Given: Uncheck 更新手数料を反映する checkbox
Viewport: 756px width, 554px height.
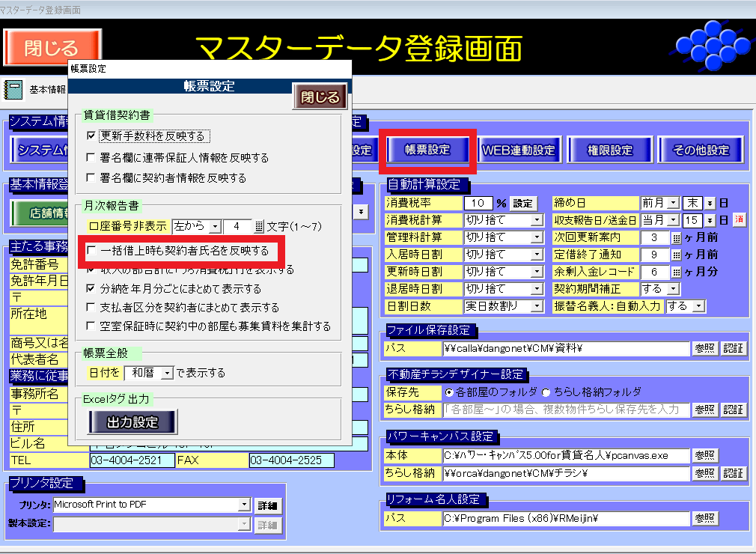Looking at the screenshot, I should click(x=91, y=136).
